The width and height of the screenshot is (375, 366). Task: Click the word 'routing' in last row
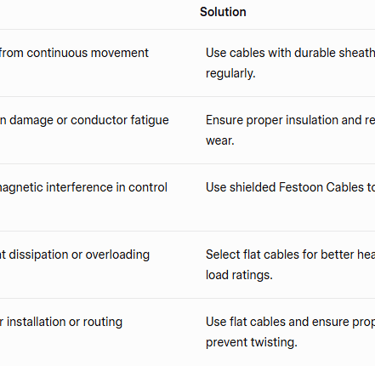(103, 322)
